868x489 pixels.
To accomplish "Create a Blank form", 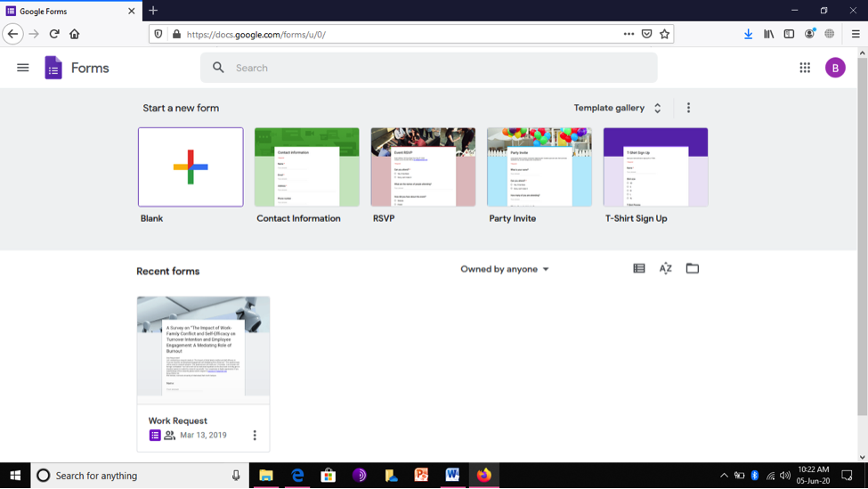I will click(191, 167).
